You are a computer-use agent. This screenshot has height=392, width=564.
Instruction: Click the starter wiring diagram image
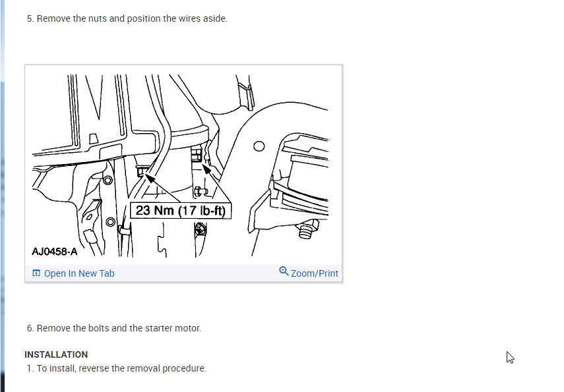pyautogui.click(x=184, y=165)
